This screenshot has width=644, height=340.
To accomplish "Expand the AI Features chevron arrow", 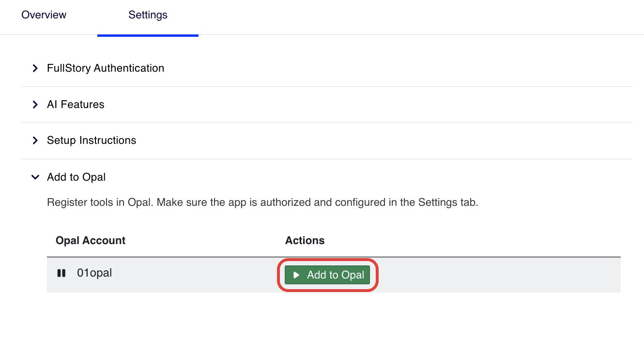I will [x=35, y=105].
